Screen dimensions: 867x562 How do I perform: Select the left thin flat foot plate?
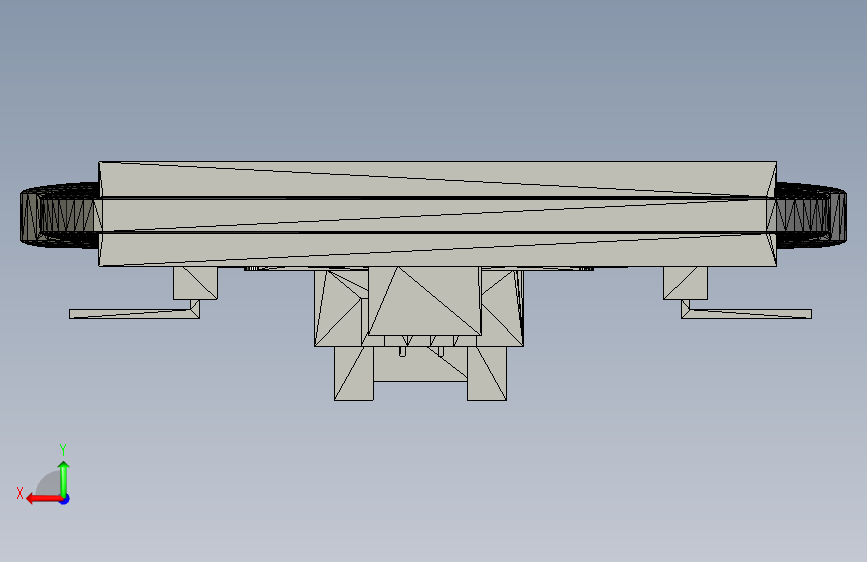tap(134, 313)
